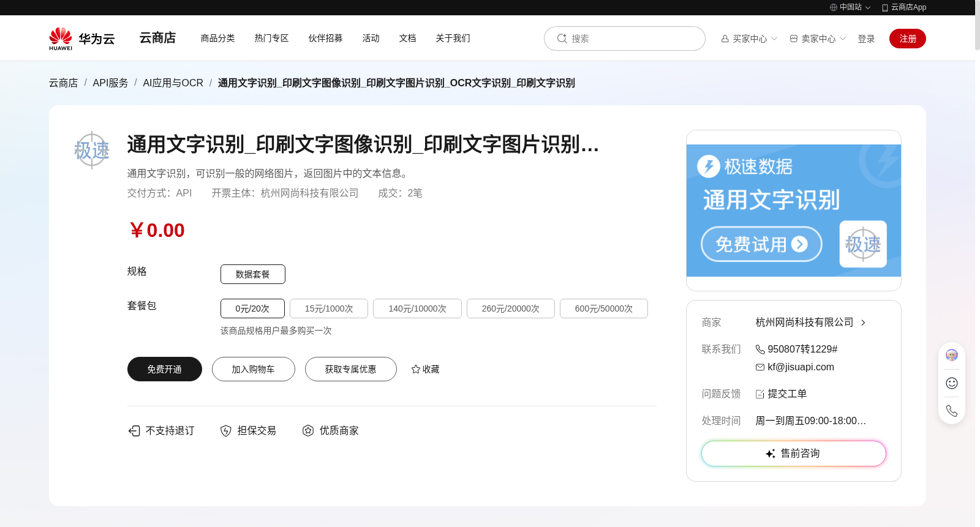The width and height of the screenshot is (980, 527).
Task: Click the Huawei Cloud logo
Action: (82, 39)
